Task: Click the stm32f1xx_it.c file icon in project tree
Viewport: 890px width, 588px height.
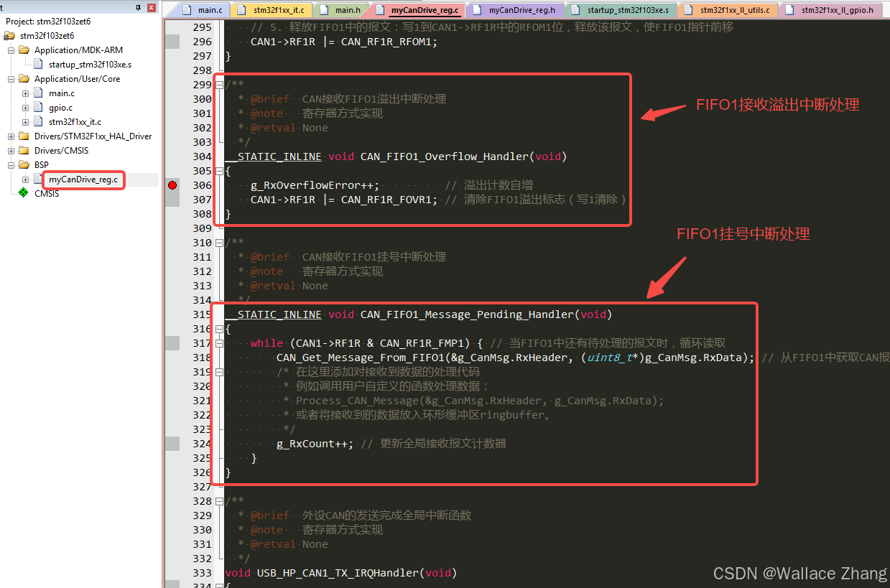Action: 39,122
